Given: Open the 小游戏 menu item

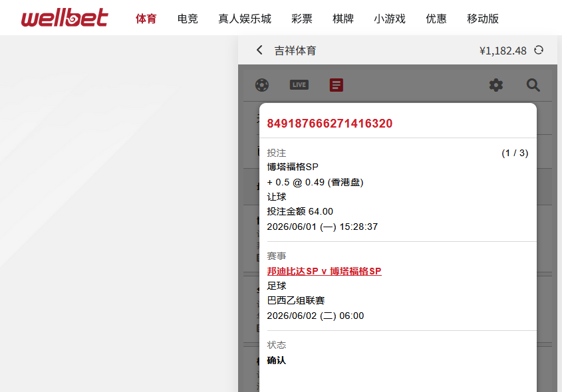Looking at the screenshot, I should click(x=390, y=19).
